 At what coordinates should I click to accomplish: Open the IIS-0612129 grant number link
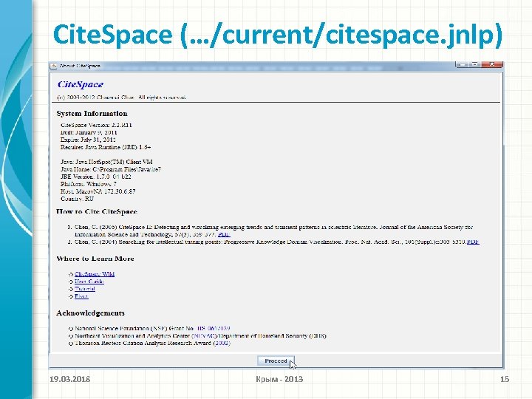[214, 328]
